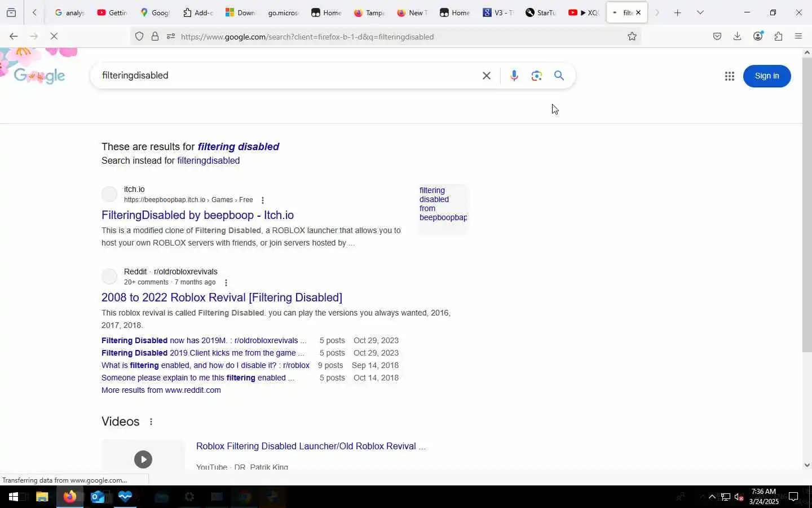Clear the Google search box text
This screenshot has width=812, height=508.
click(x=487, y=76)
